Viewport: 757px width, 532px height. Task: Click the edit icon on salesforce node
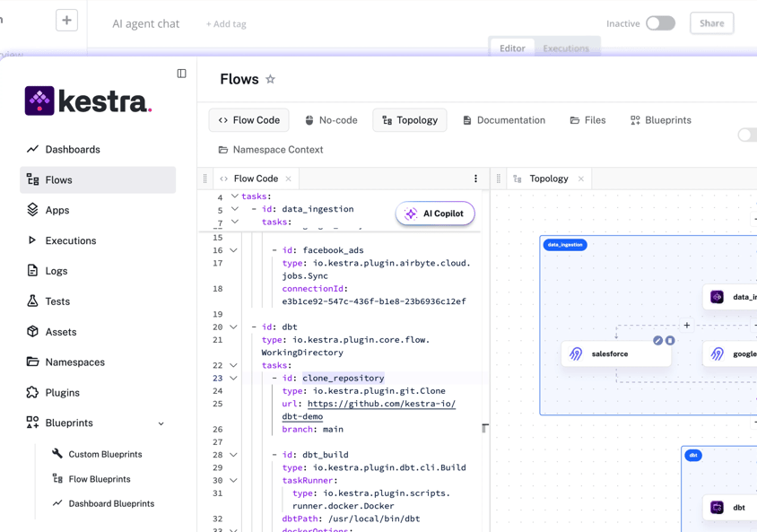tap(657, 341)
